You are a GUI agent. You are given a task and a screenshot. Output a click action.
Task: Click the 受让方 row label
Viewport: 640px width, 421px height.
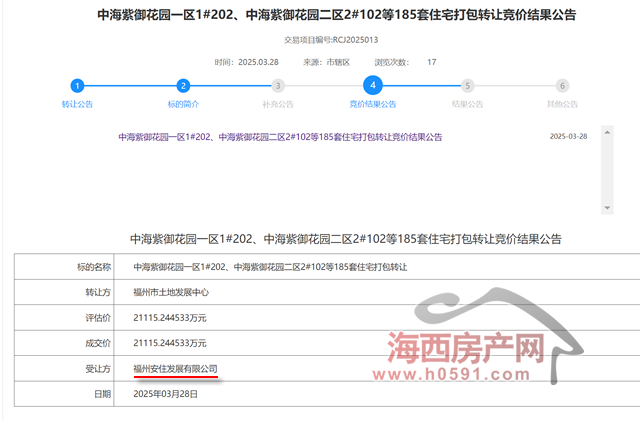(98, 369)
